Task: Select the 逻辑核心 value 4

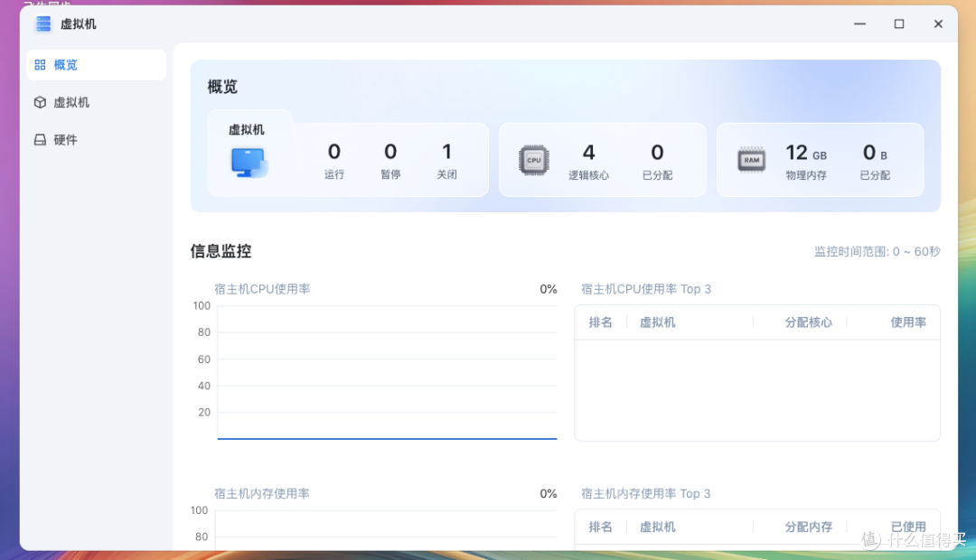Action: [x=589, y=153]
